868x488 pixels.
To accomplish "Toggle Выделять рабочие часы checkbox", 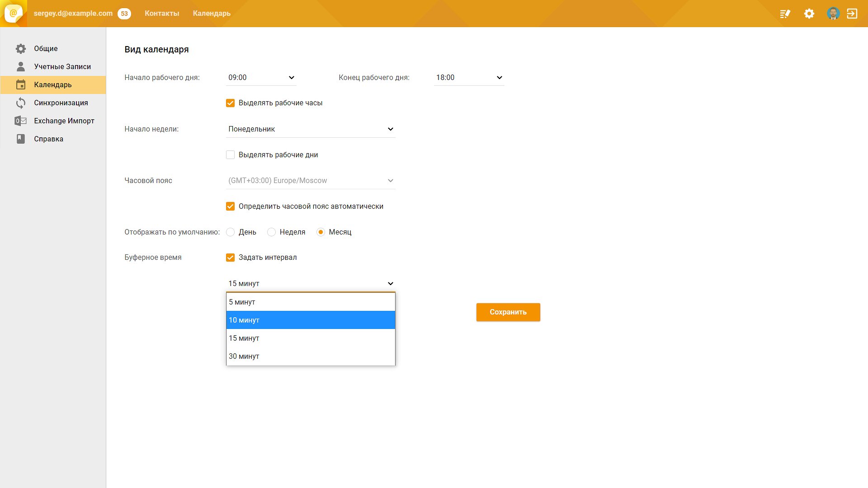I will pos(230,103).
